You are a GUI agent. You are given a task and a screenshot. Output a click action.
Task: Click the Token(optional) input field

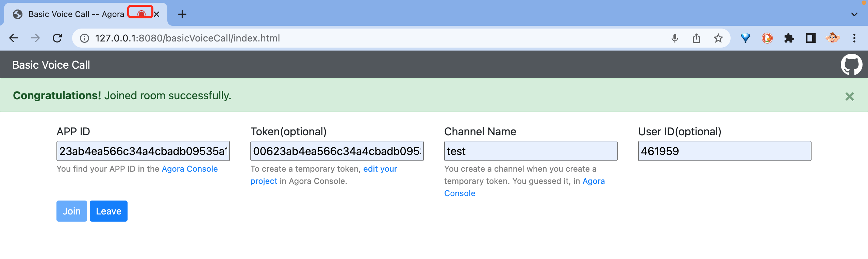[337, 151]
